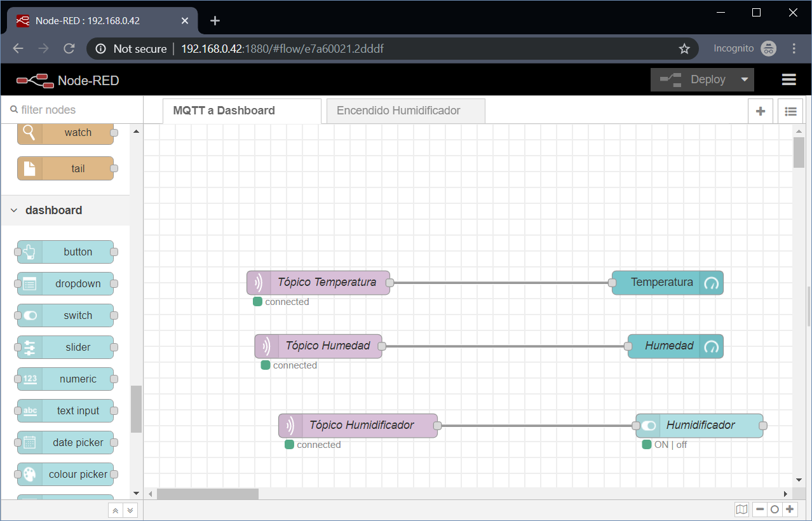Screen dimensions: 812x521
Task: Click connected status under Tópico Humidificador
Action: pyautogui.click(x=319, y=445)
